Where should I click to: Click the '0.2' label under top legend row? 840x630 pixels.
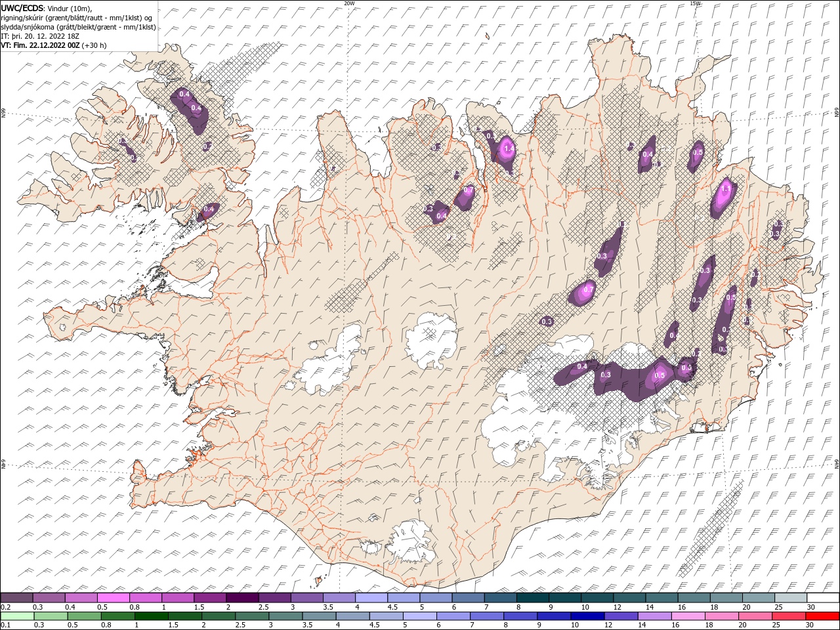5,607
